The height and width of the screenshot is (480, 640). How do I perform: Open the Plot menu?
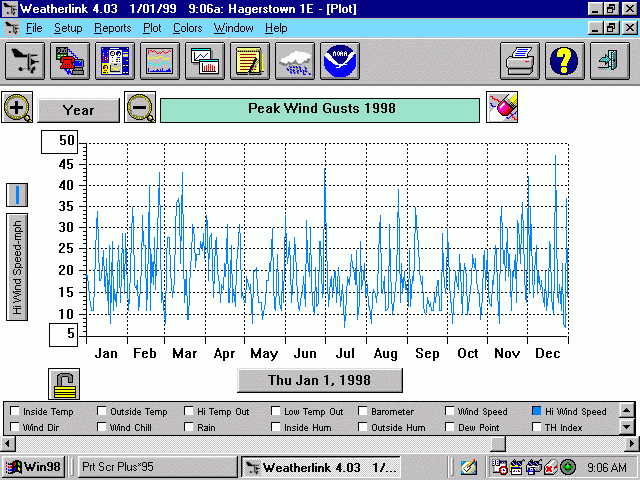[152, 28]
